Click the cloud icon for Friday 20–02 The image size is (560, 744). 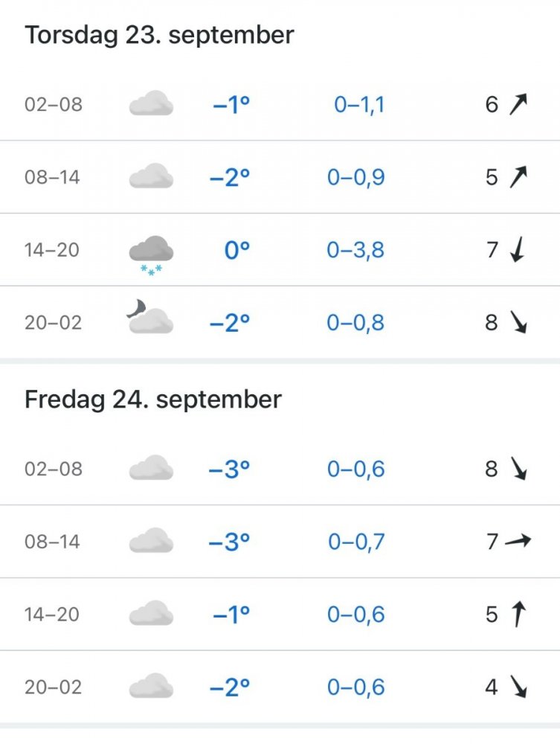[151, 687]
